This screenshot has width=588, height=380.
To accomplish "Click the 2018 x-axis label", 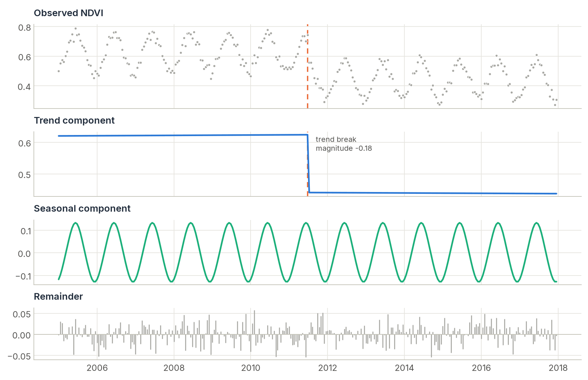I will (558, 368).
